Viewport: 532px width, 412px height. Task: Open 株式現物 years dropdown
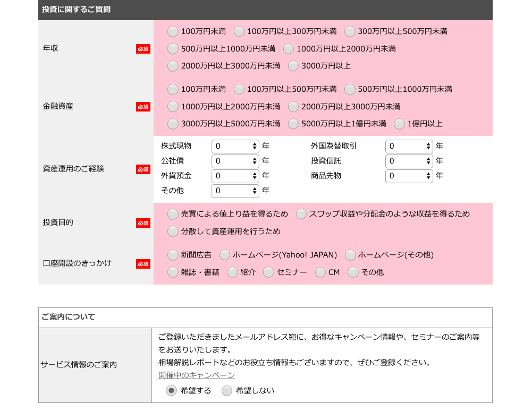(x=235, y=146)
